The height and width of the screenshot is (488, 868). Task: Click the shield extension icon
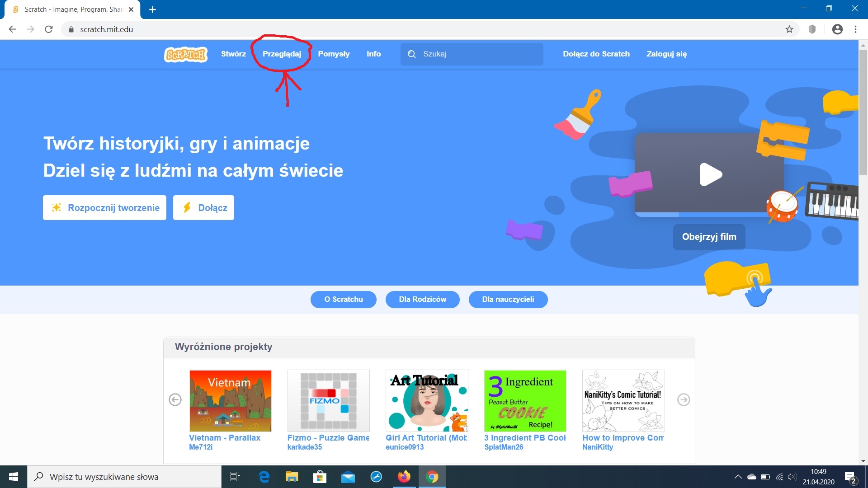tap(812, 29)
